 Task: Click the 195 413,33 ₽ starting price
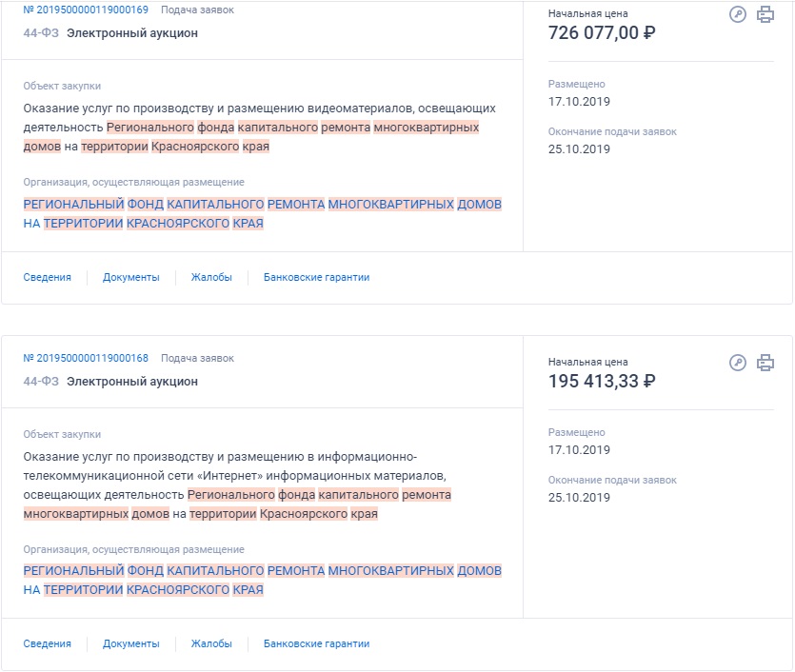point(602,382)
